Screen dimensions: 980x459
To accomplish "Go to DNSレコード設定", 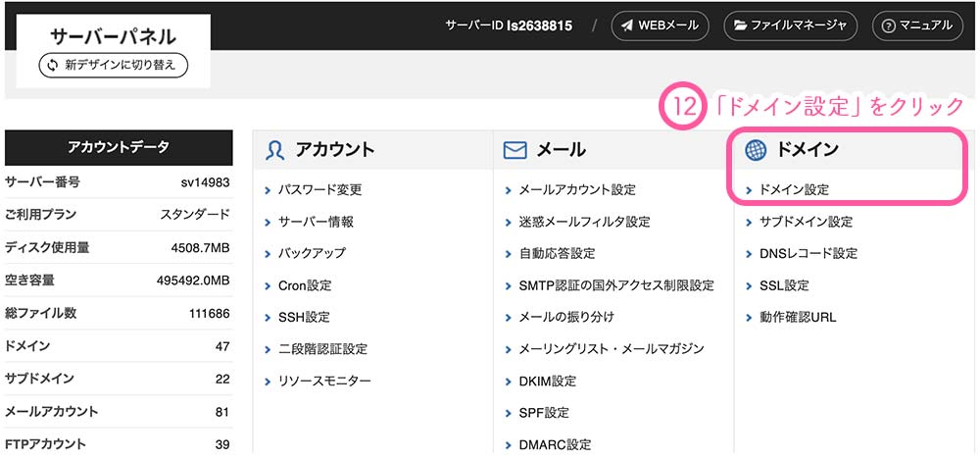I will [808, 253].
